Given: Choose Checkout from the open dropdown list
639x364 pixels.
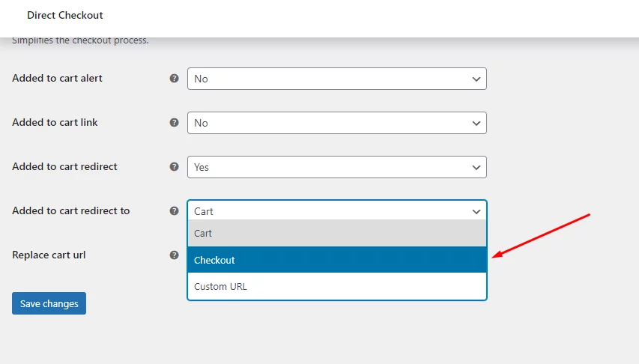Looking at the screenshot, I should point(336,260).
